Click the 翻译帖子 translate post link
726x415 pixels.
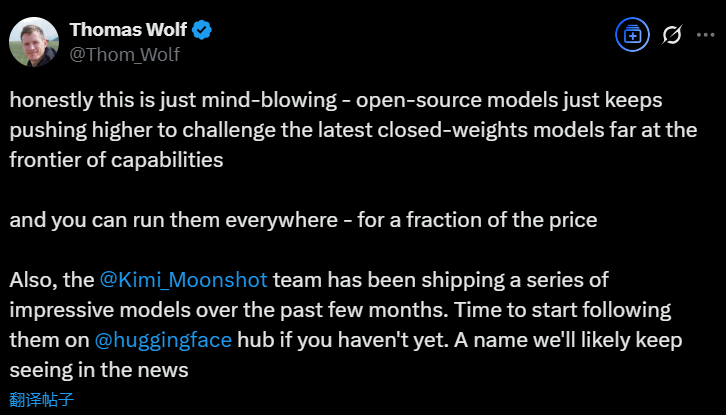pyautogui.click(x=42, y=399)
